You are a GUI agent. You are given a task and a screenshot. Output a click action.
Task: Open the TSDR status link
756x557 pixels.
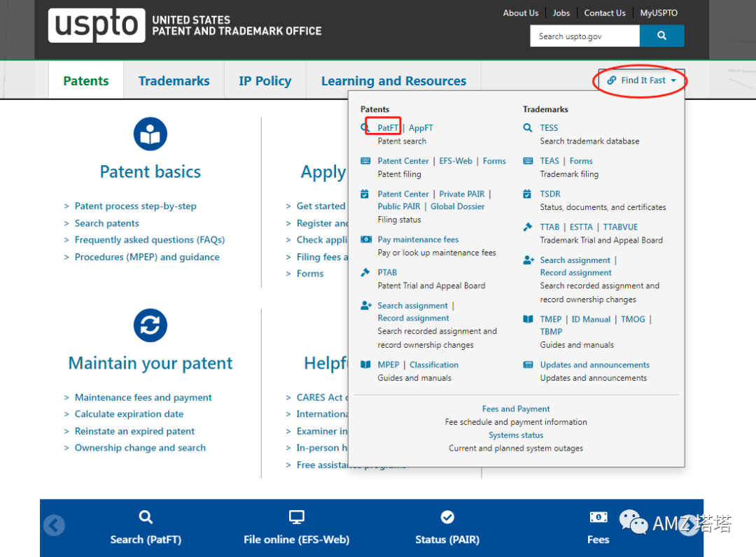point(550,194)
